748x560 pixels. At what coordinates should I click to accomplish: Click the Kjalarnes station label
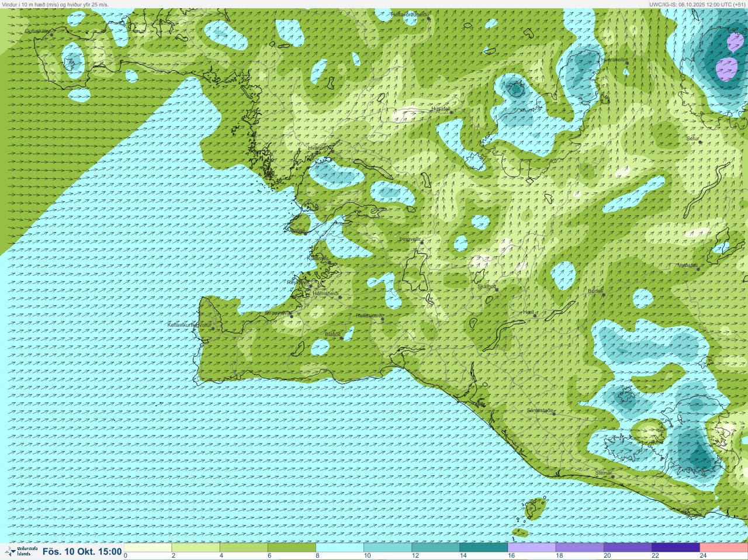pos(318,258)
